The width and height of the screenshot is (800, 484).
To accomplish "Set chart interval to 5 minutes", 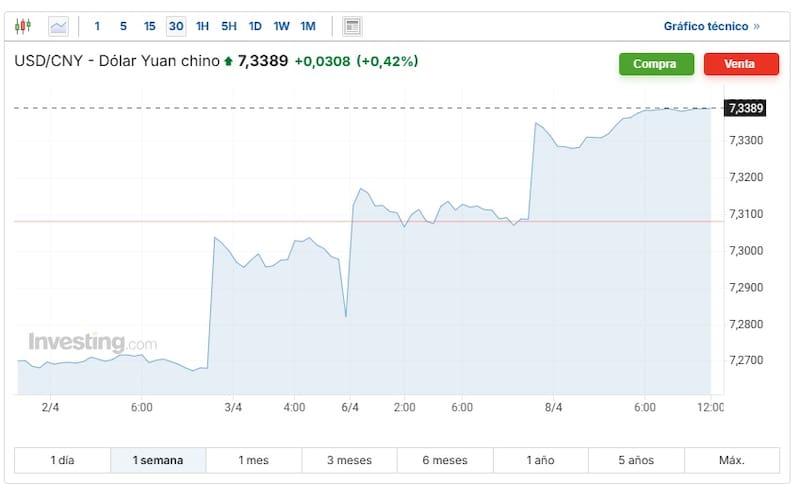I will click(123, 26).
